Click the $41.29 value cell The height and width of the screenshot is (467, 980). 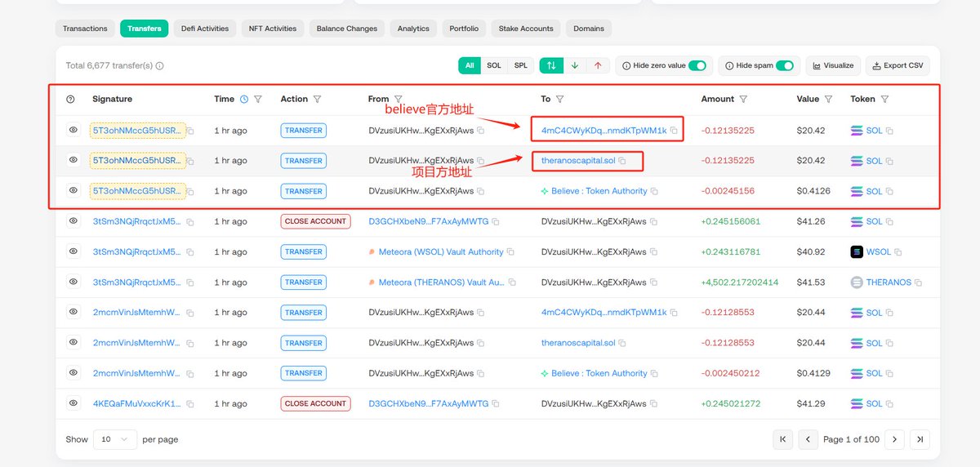(x=809, y=404)
